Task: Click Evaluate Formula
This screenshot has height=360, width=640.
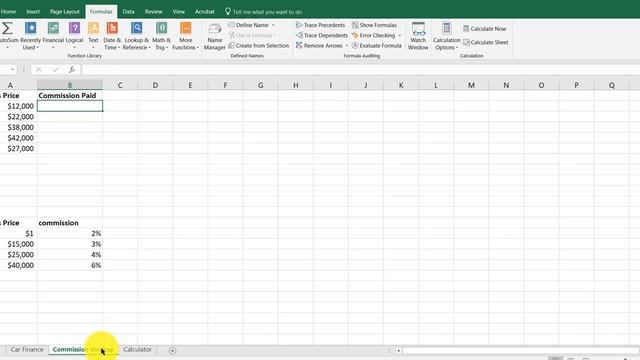Action: 376,46
